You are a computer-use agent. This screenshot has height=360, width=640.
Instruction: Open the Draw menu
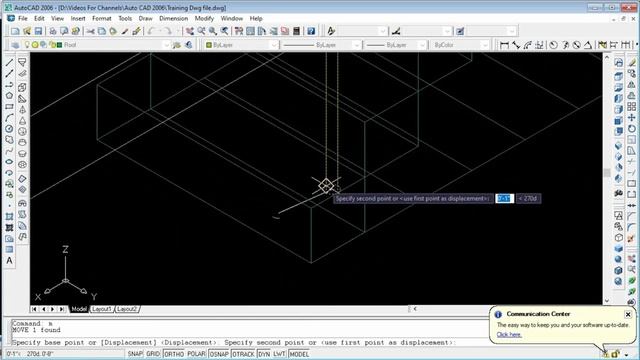[x=145, y=18]
